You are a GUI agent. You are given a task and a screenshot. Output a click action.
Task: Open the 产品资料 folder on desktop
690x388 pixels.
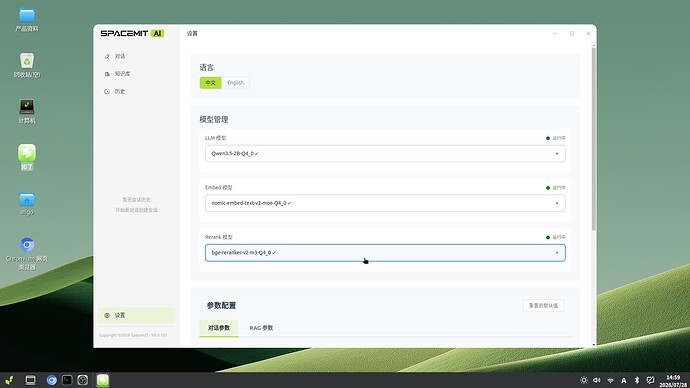(x=27, y=20)
